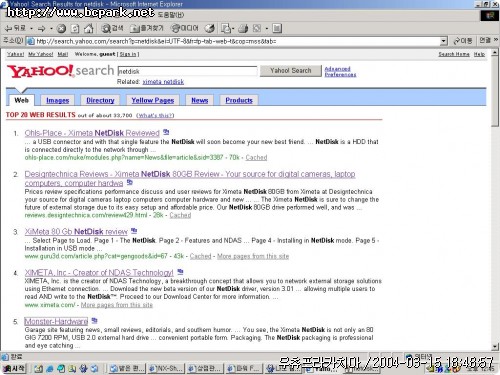Click the netdisk search input field

tap(187, 71)
